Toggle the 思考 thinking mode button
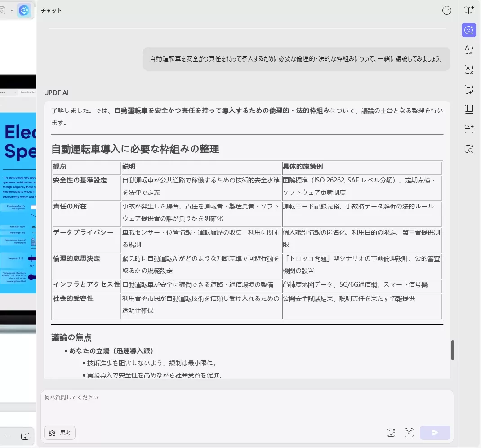Image resolution: width=481 pixels, height=448 pixels. coord(60,433)
